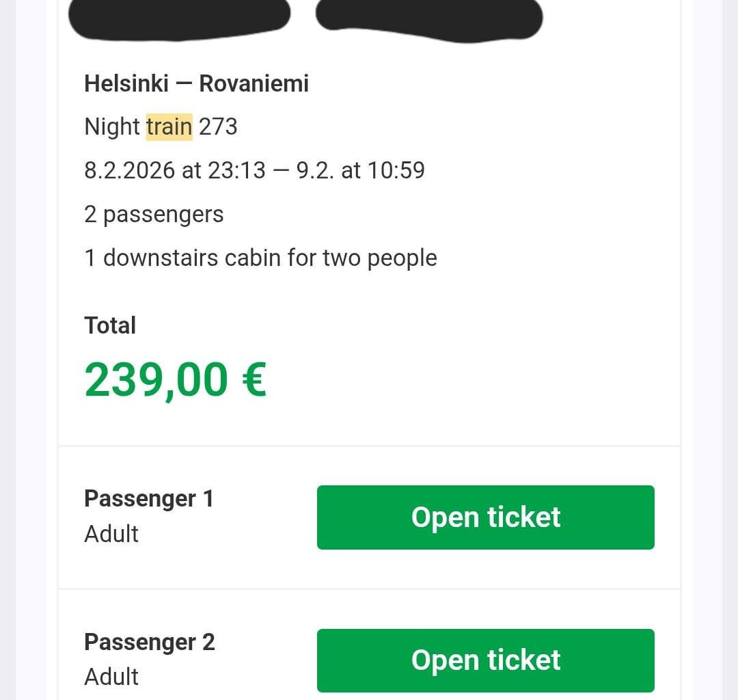Click the downstairs cabin description
The height and width of the screenshot is (700, 738).
[260, 258]
